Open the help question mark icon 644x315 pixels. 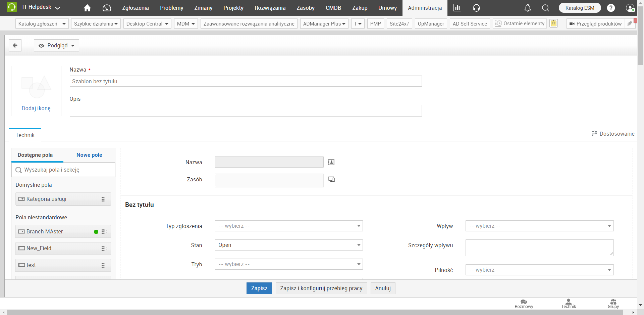611,8
